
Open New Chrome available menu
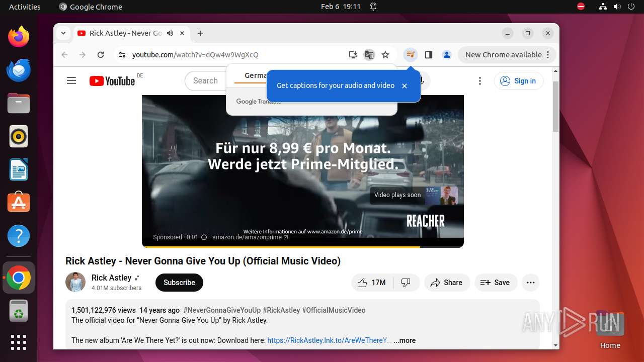tap(507, 55)
